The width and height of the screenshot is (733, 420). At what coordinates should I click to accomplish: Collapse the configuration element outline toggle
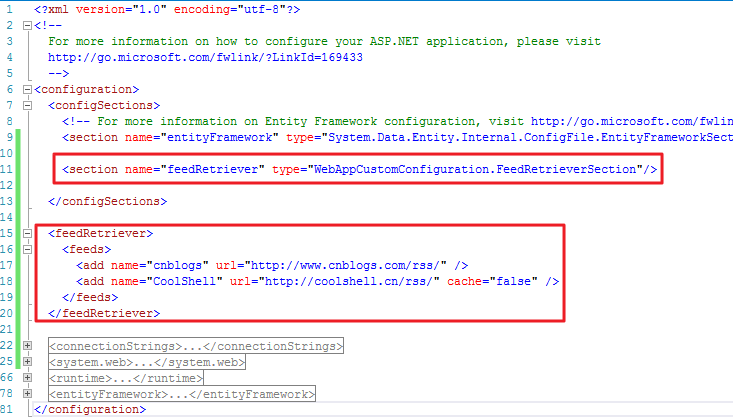click(28, 89)
